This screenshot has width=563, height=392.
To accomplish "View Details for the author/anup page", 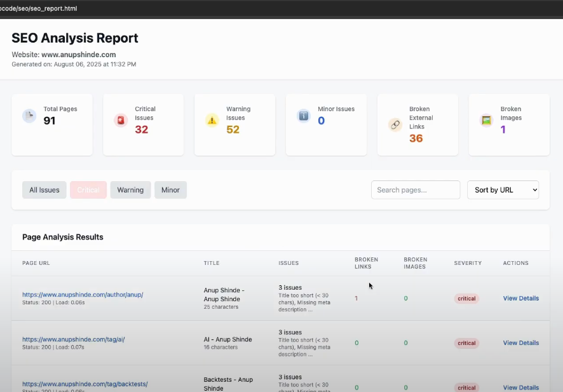I will coord(520,298).
